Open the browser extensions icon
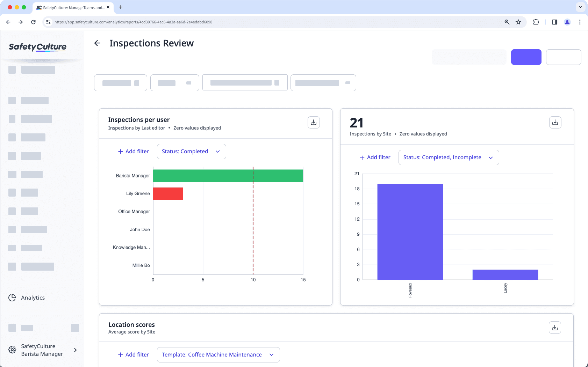Viewport: 588px width, 367px height. [x=536, y=22]
